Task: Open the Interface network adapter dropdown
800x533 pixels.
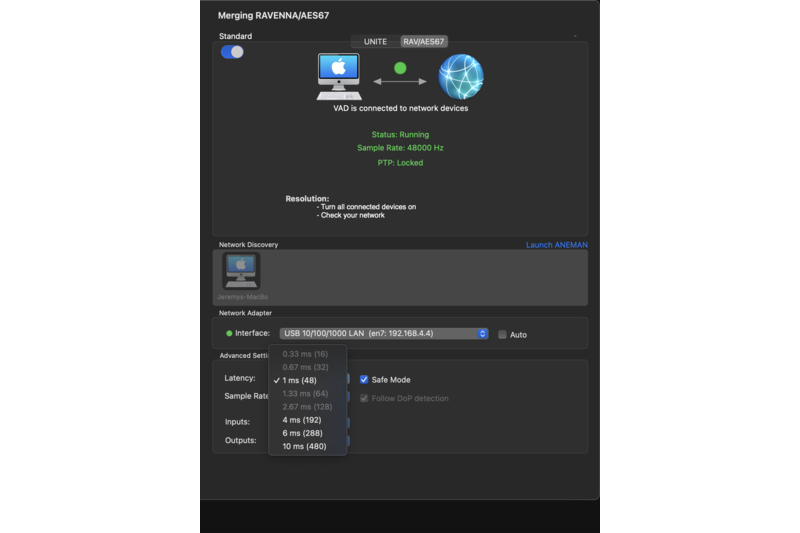Action: click(x=384, y=334)
